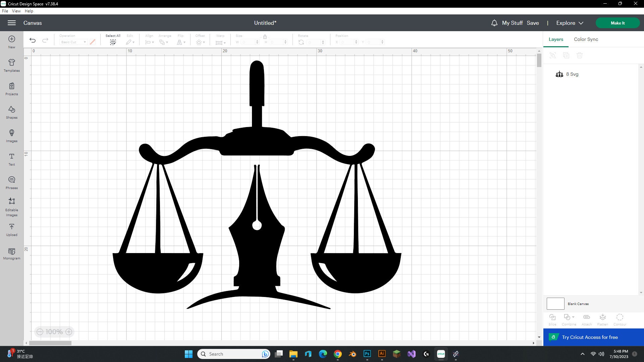Toggle the notifications bell
Viewport: 644px width, 362px height.
coord(494,23)
